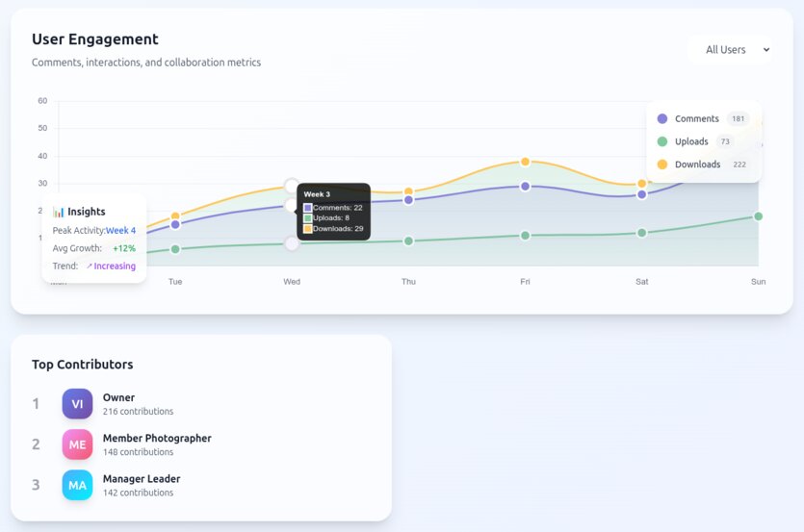Open the Manager Leader contributor name
The height and width of the screenshot is (532, 804).
(142, 479)
